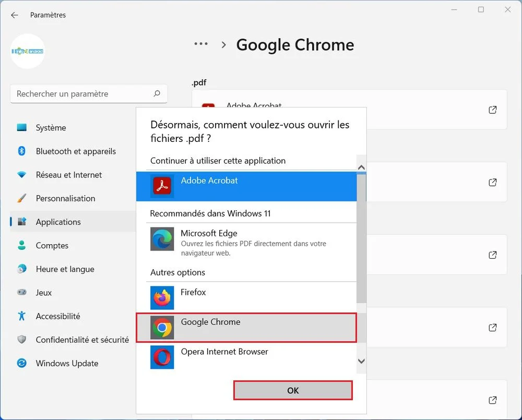Click the app list scroll-down arrow
Screen dimensions: 522x420
(x=362, y=361)
